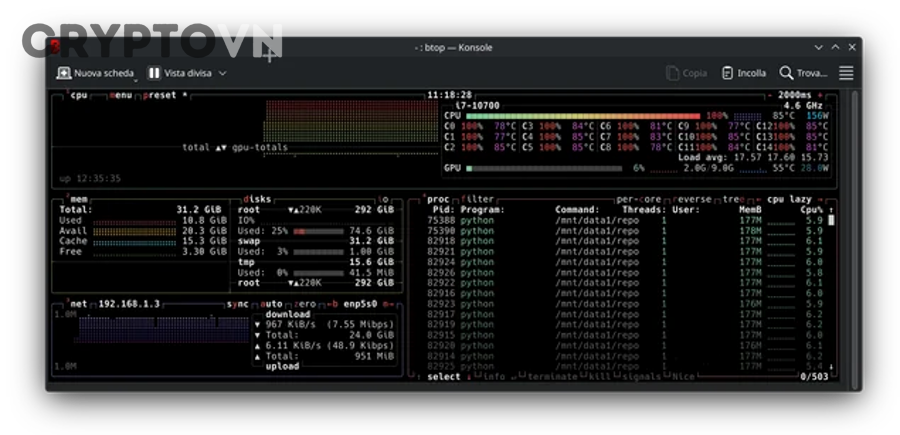Click the root disk Used 25% bar
This screenshot has width=900, height=435.
319,231
